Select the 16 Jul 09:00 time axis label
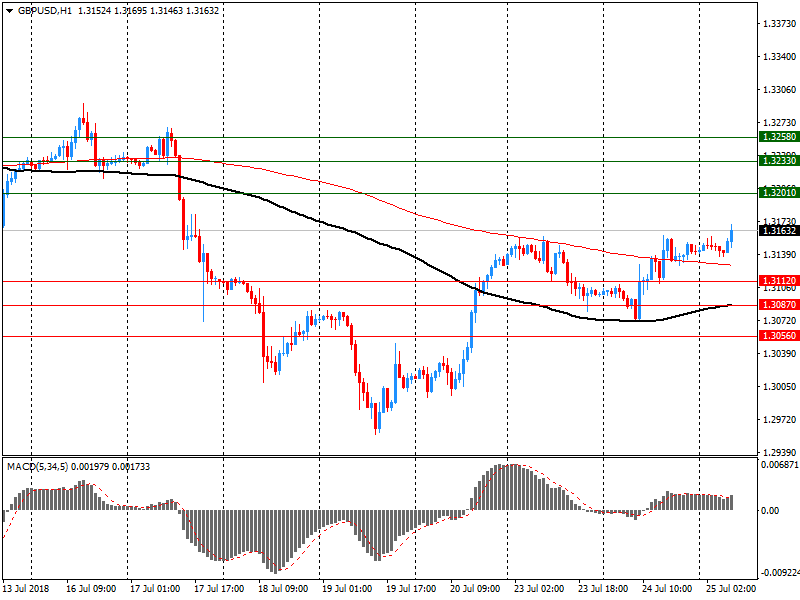800x600 pixels. coord(91,589)
